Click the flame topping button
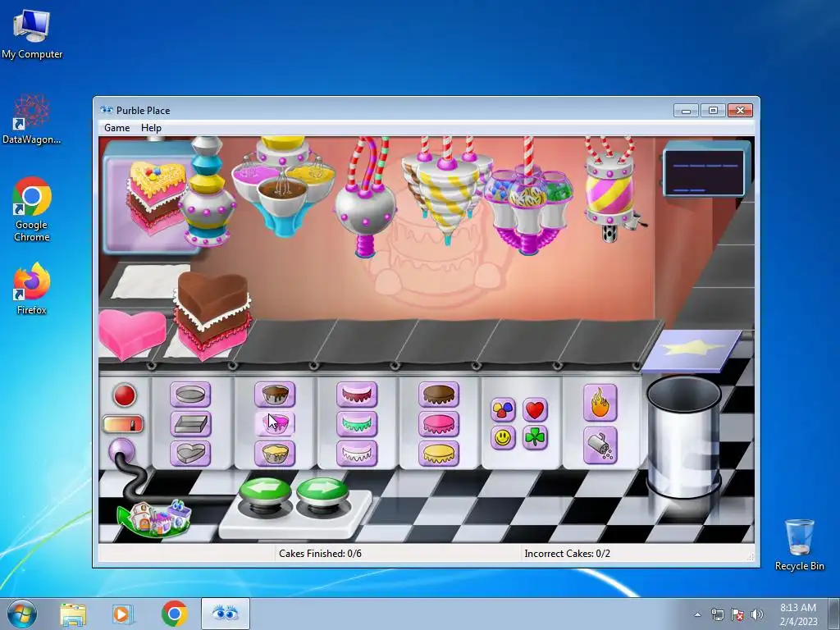Image resolution: width=840 pixels, height=630 pixels. 600,403
